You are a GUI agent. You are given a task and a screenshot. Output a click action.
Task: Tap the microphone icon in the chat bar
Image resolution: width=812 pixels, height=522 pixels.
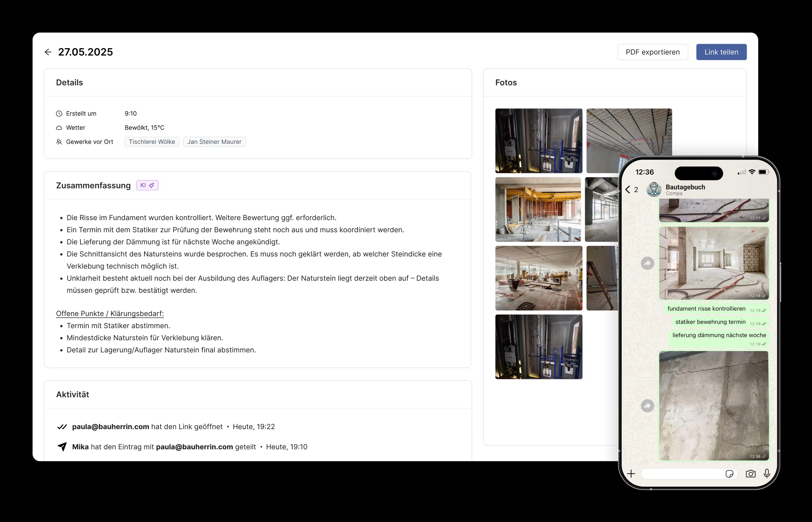(x=767, y=474)
